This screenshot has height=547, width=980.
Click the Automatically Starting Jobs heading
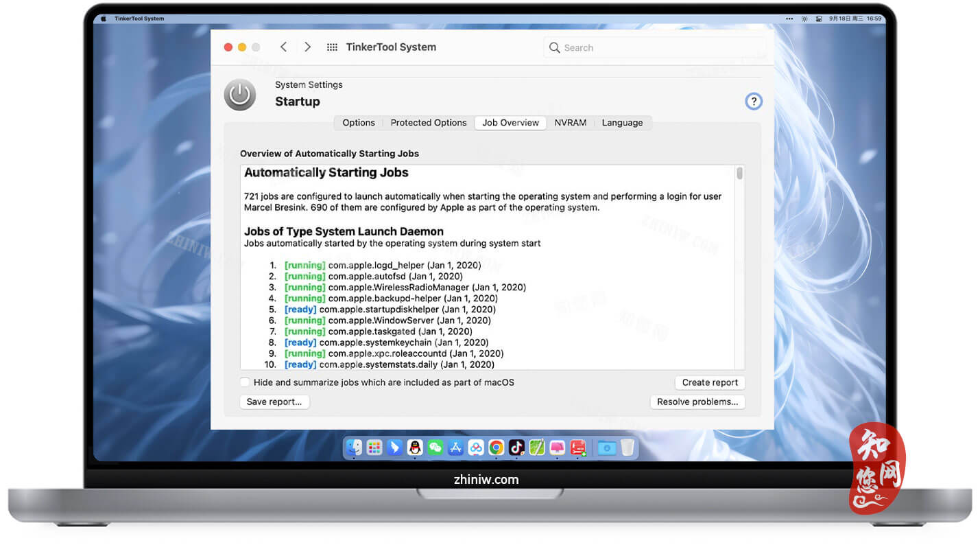click(x=326, y=172)
